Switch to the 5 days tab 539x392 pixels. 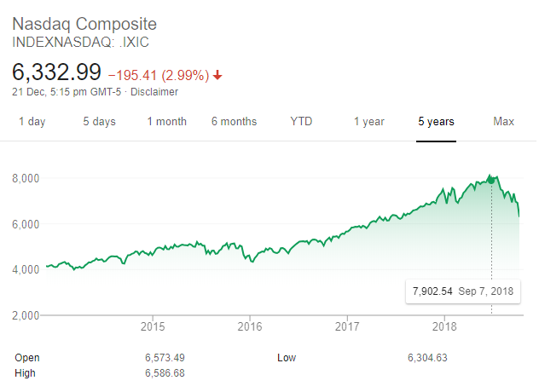click(99, 122)
